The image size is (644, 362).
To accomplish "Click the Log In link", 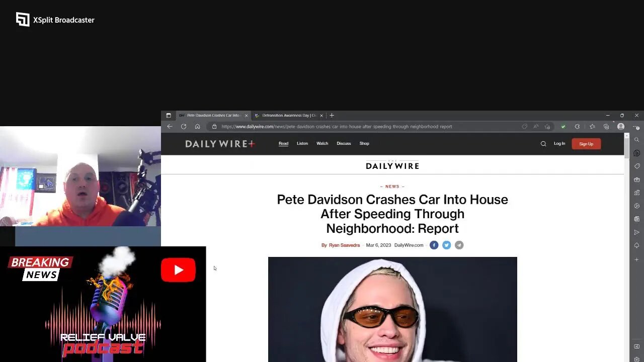I will (559, 144).
